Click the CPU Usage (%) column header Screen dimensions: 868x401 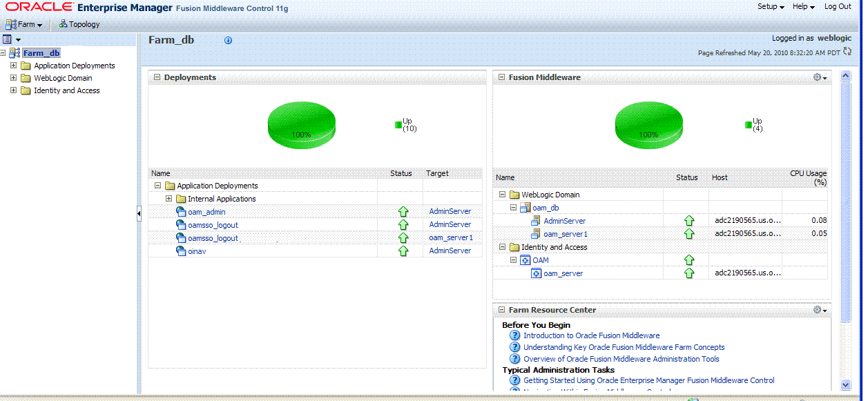click(x=809, y=177)
